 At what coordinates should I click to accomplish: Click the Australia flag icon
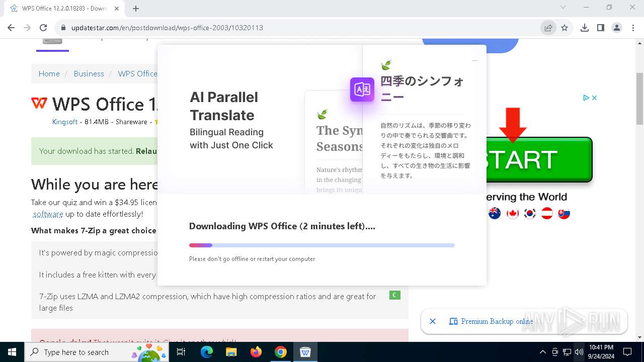[x=495, y=213]
